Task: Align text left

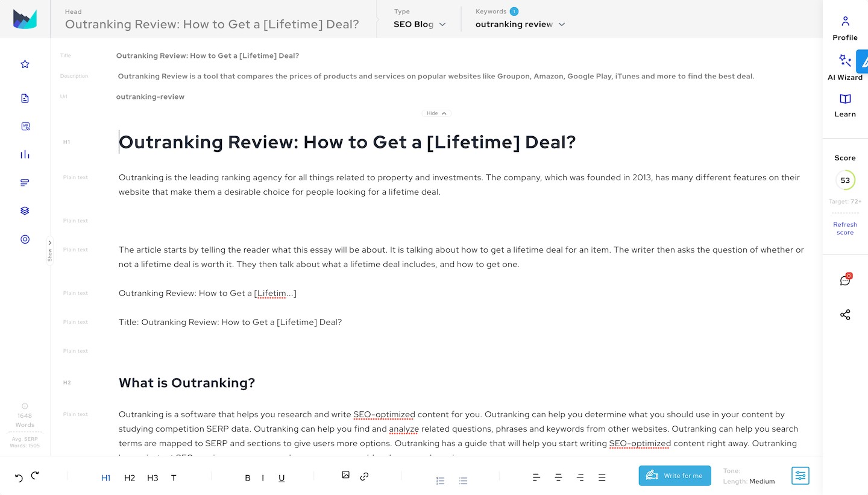Action: [536, 478]
